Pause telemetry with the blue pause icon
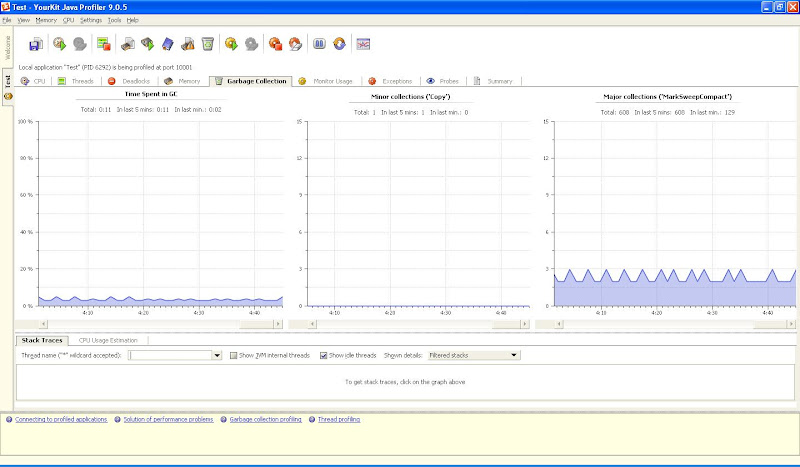Viewport: 800px width, 467px height. click(x=319, y=44)
